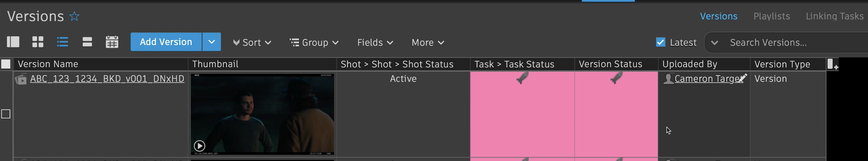868x161 pixels.
Task: Open the Linking Tasks tab
Action: click(x=834, y=16)
